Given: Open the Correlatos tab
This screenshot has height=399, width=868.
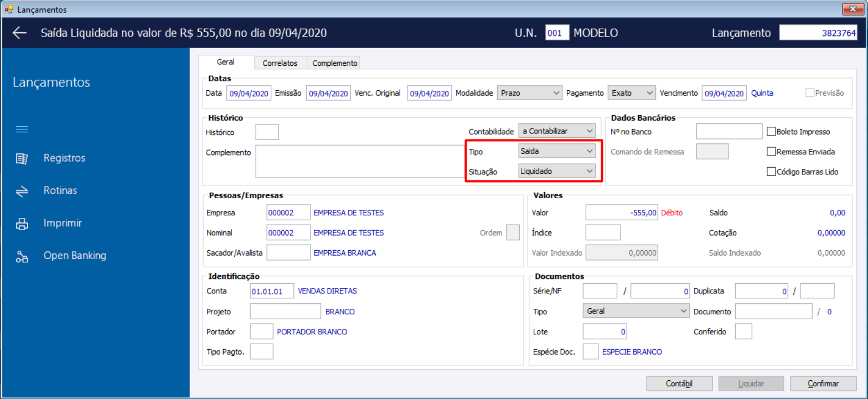Looking at the screenshot, I should coord(280,63).
